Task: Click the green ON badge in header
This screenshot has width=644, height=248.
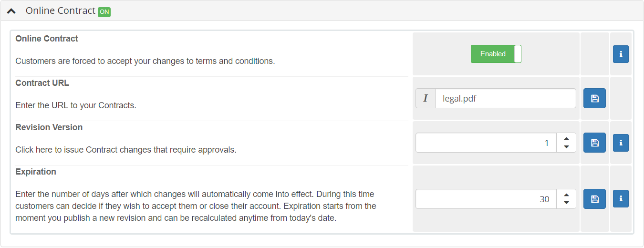Action: tap(104, 12)
